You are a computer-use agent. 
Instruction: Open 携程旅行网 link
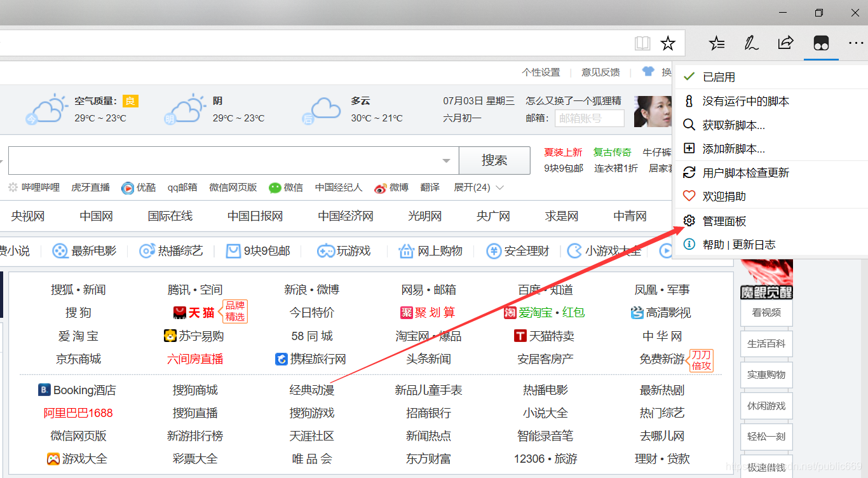point(311,359)
